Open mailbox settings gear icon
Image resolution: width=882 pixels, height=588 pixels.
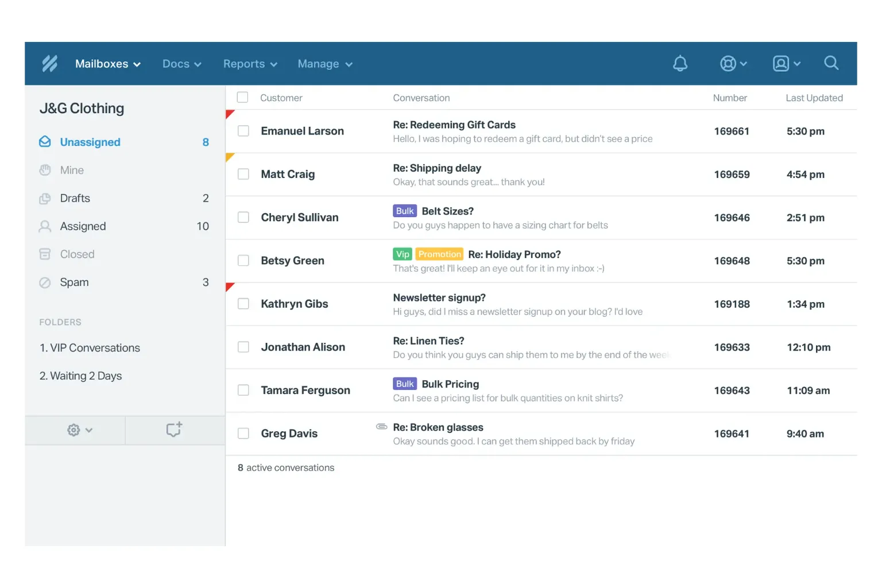point(73,430)
